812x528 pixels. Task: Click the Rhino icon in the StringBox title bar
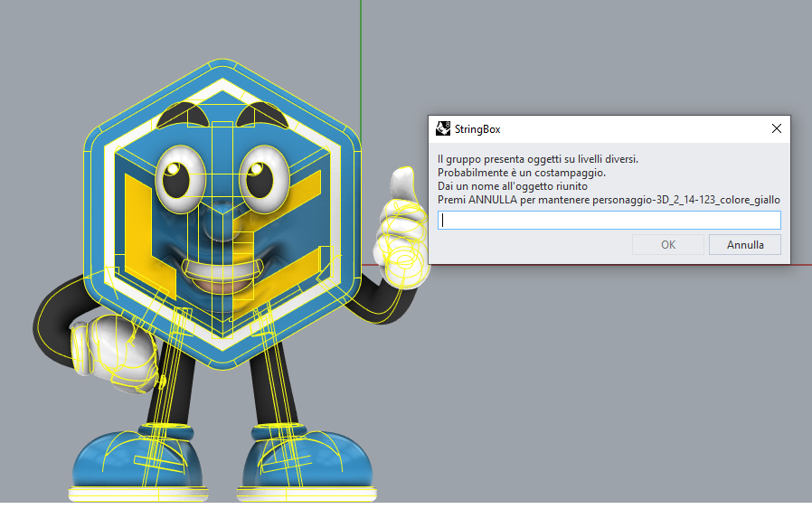[443, 128]
